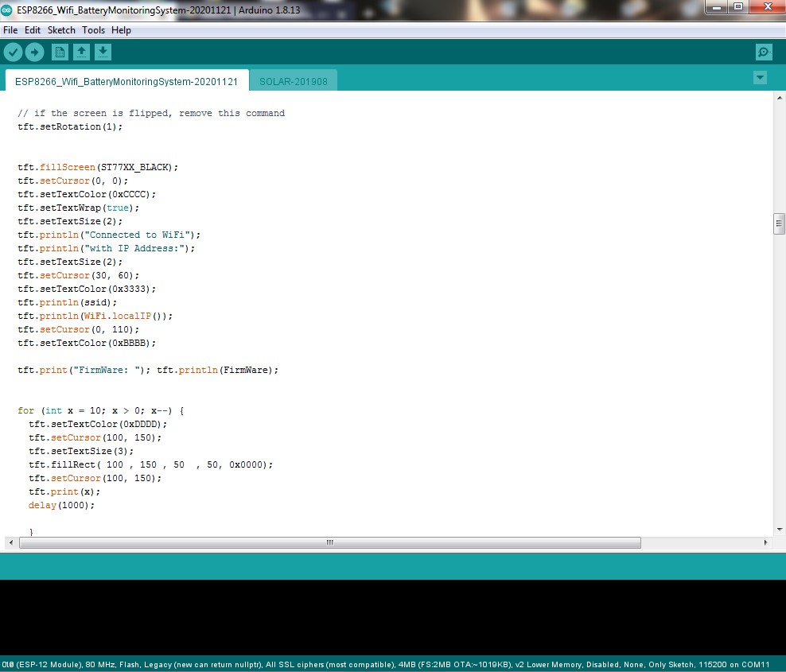Open the Tools menu
Viewport: 786px width, 672px height.
click(x=93, y=30)
